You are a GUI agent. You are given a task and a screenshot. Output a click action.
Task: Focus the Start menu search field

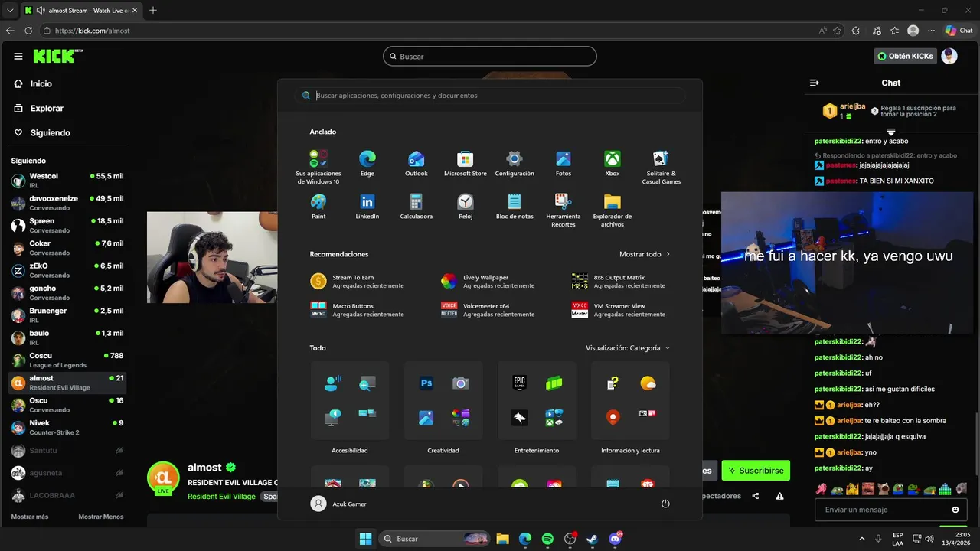(x=490, y=96)
